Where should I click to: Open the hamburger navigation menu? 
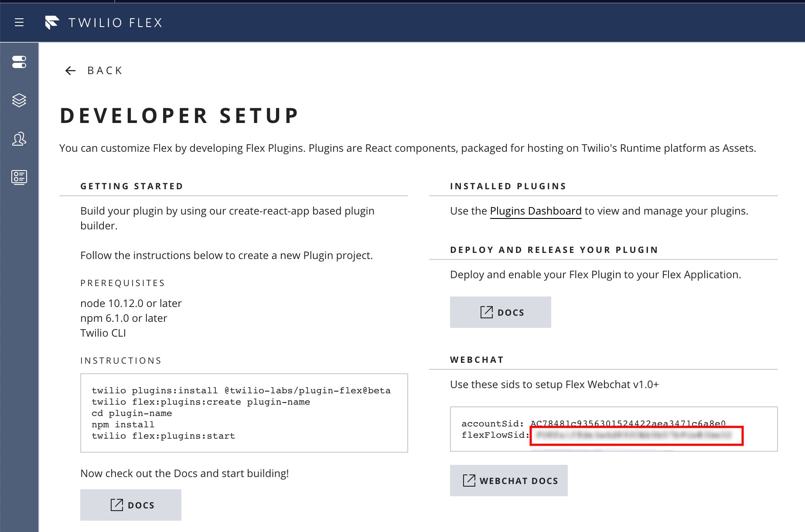pos(19,22)
